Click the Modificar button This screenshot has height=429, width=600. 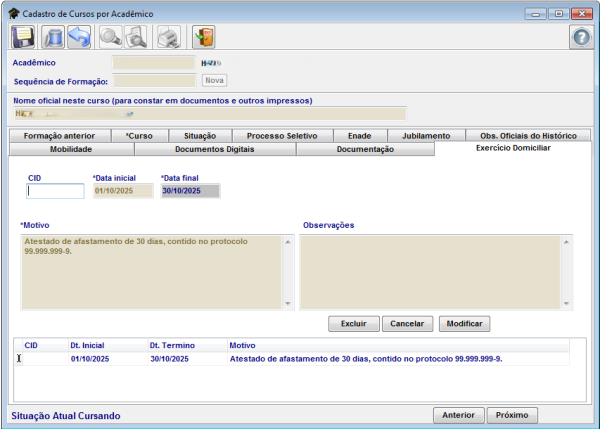[x=464, y=324]
